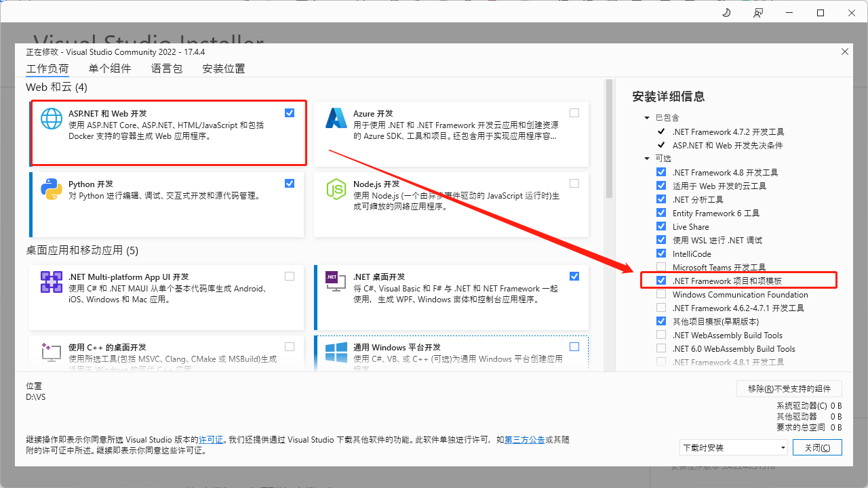Click the Azure development logo icon

click(336, 118)
